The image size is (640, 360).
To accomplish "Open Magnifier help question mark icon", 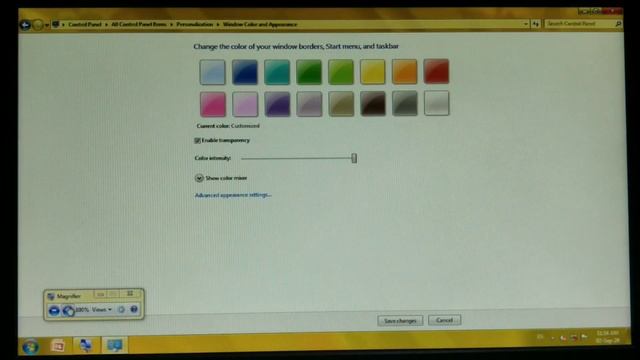I will click(134, 309).
